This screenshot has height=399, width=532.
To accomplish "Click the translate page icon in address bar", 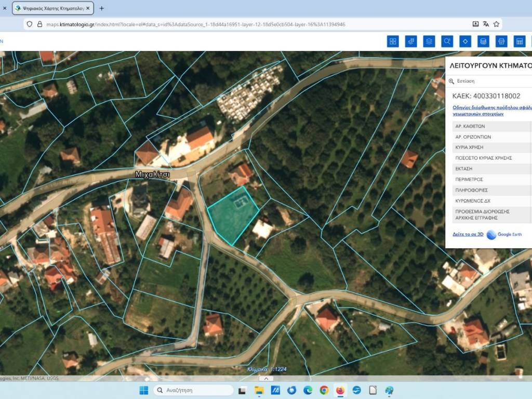I will tap(486, 24).
